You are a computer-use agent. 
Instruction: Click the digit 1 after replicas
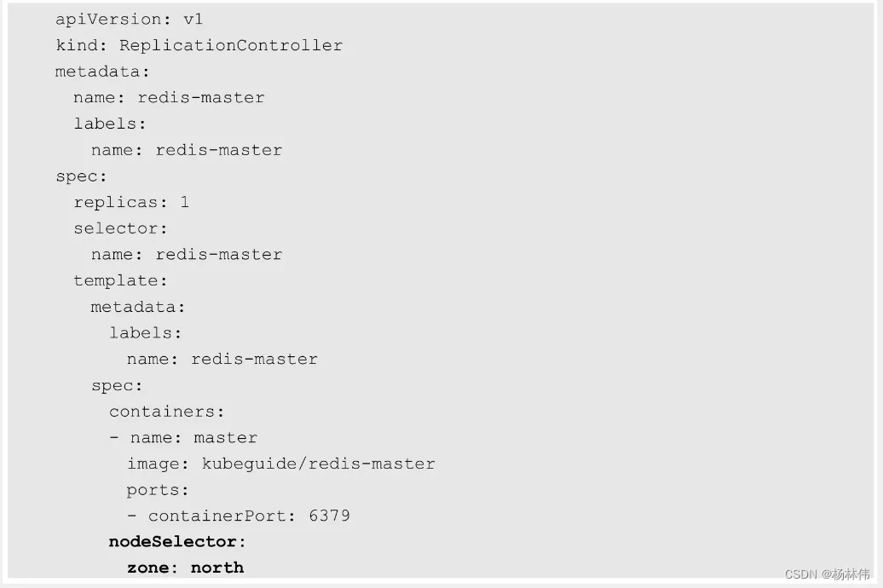tap(185, 202)
